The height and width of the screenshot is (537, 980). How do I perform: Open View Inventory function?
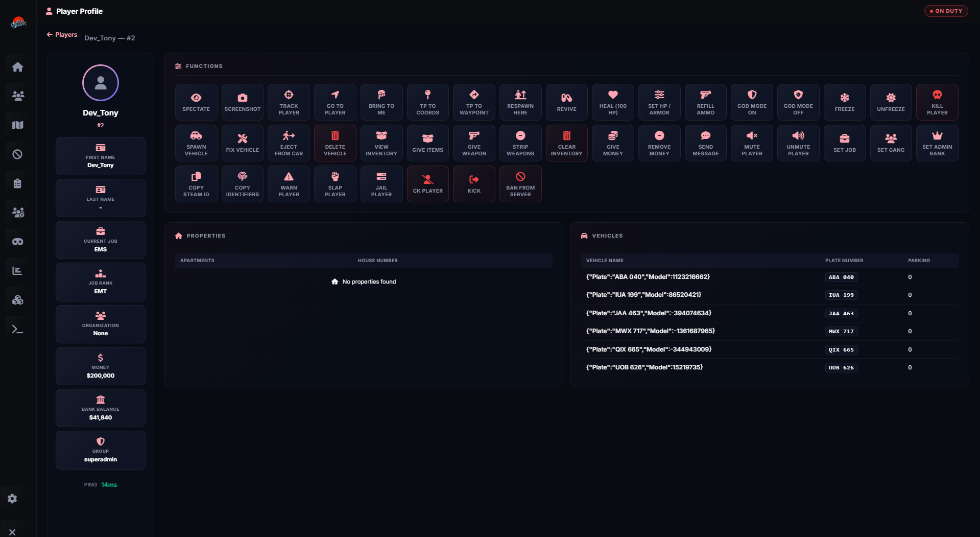381,143
